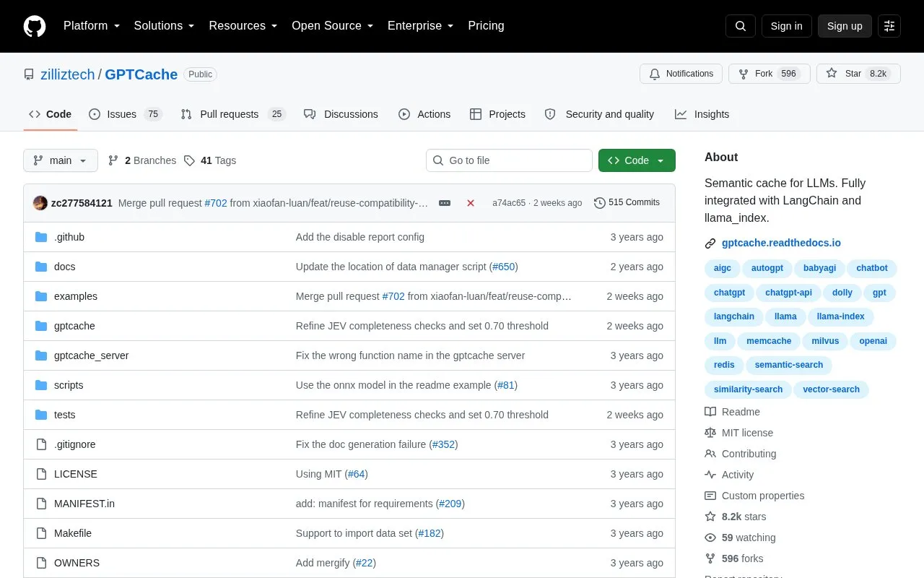Expand the Platform menu

coord(92,26)
